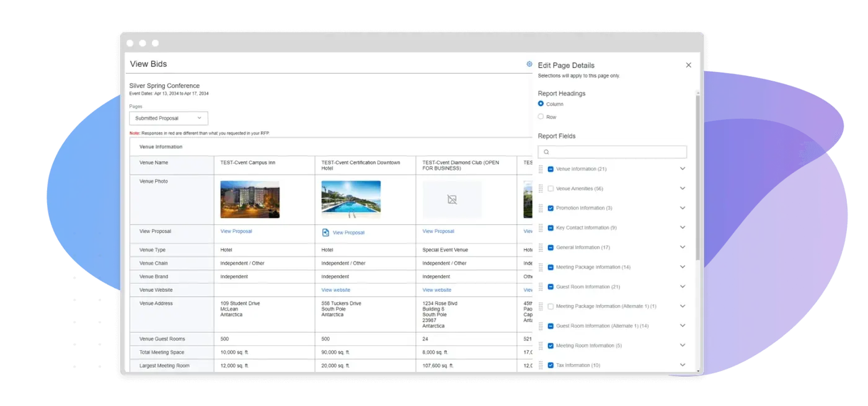Expand Guest Room Information (Alternate 1) group

(x=683, y=325)
